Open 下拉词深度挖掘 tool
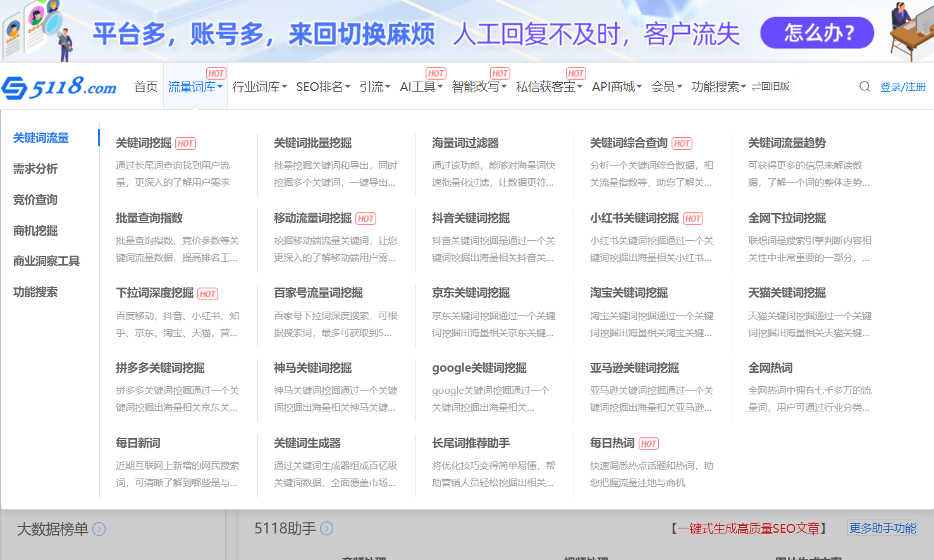The height and width of the screenshot is (560, 934). coord(154,293)
